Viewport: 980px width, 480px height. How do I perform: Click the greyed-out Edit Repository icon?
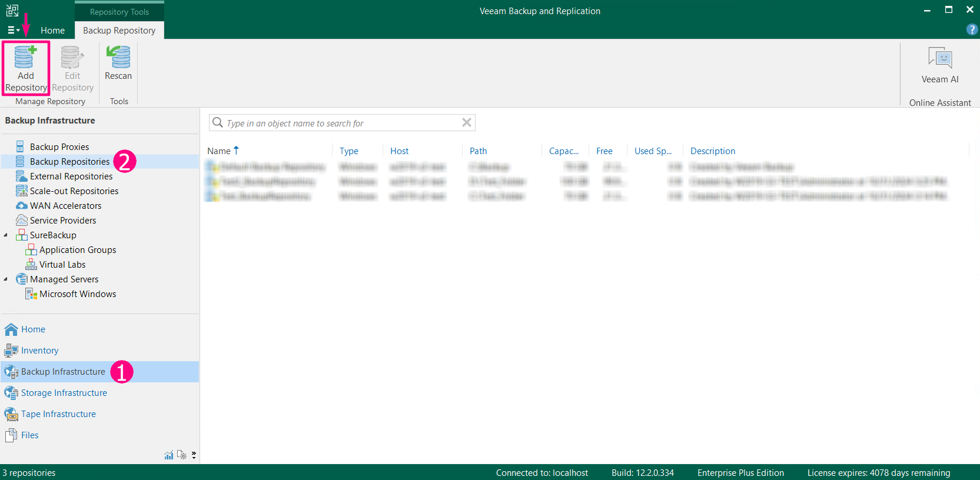(x=72, y=68)
